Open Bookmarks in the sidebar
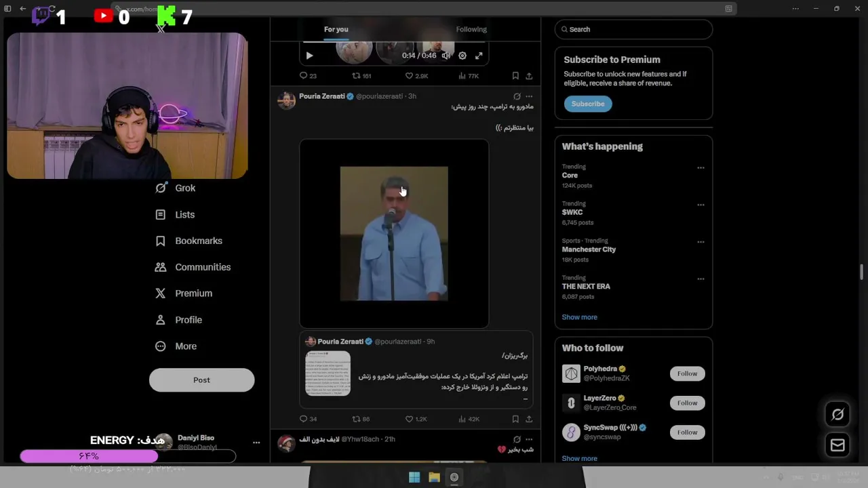This screenshot has height=488, width=868. click(189, 241)
